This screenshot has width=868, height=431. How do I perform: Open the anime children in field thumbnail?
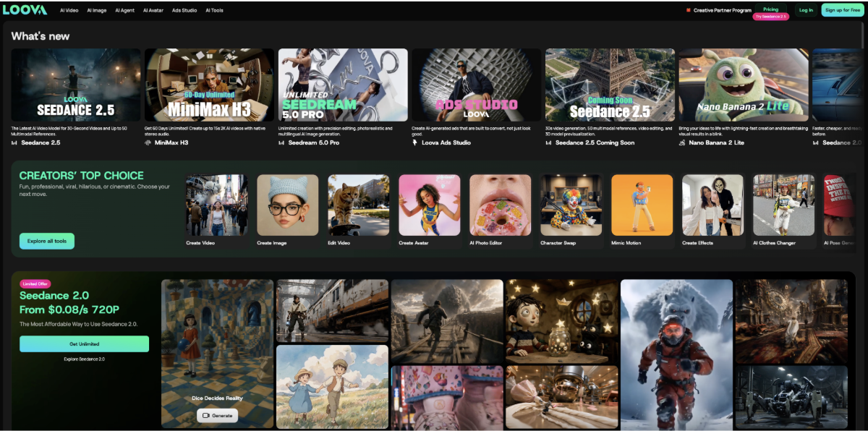tap(332, 387)
